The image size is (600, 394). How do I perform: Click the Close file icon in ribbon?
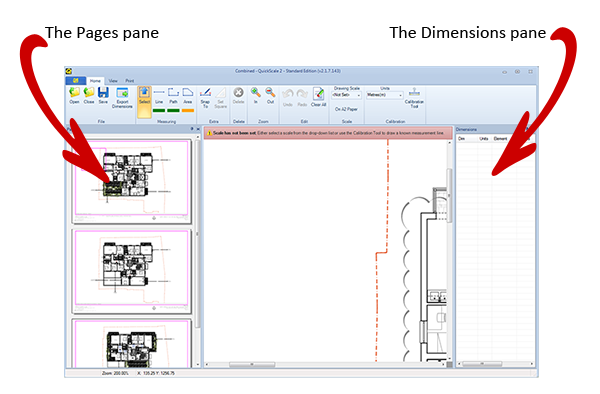(x=89, y=95)
